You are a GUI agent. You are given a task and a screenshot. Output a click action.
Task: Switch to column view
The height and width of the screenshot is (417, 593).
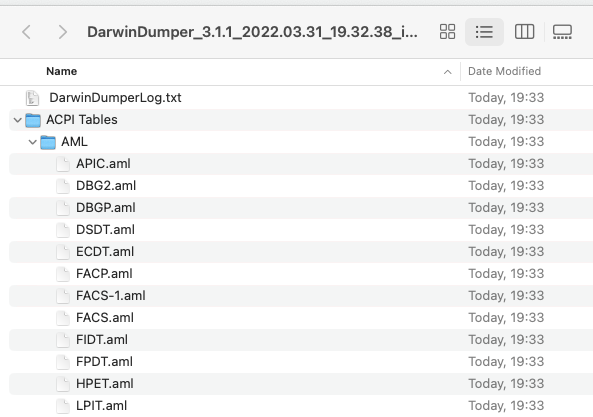525,32
